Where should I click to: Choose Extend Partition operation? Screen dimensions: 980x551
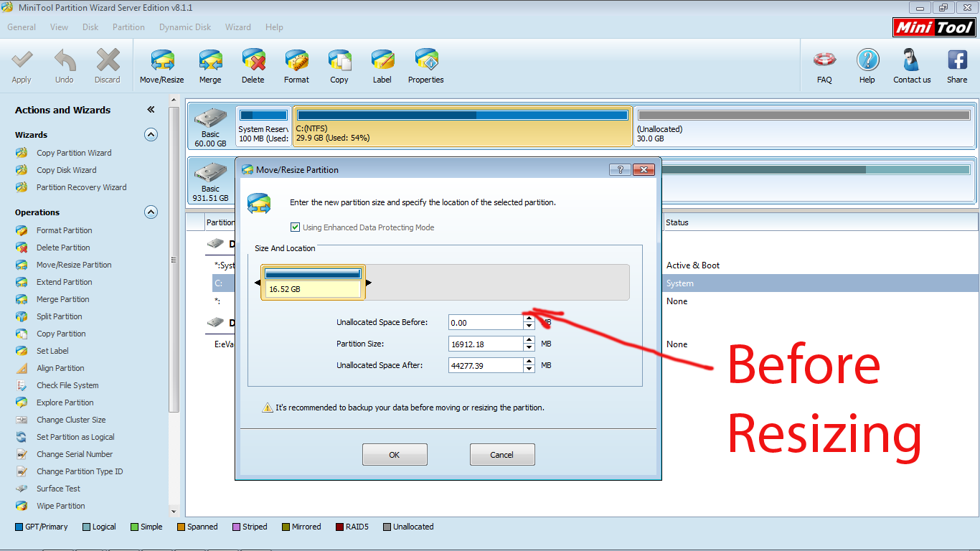[x=64, y=282]
